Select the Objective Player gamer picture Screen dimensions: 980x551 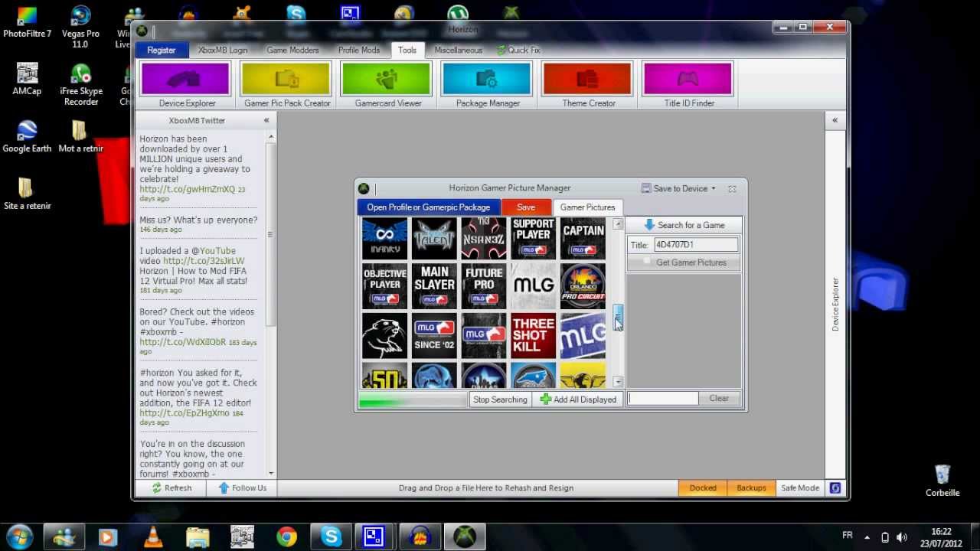click(384, 285)
